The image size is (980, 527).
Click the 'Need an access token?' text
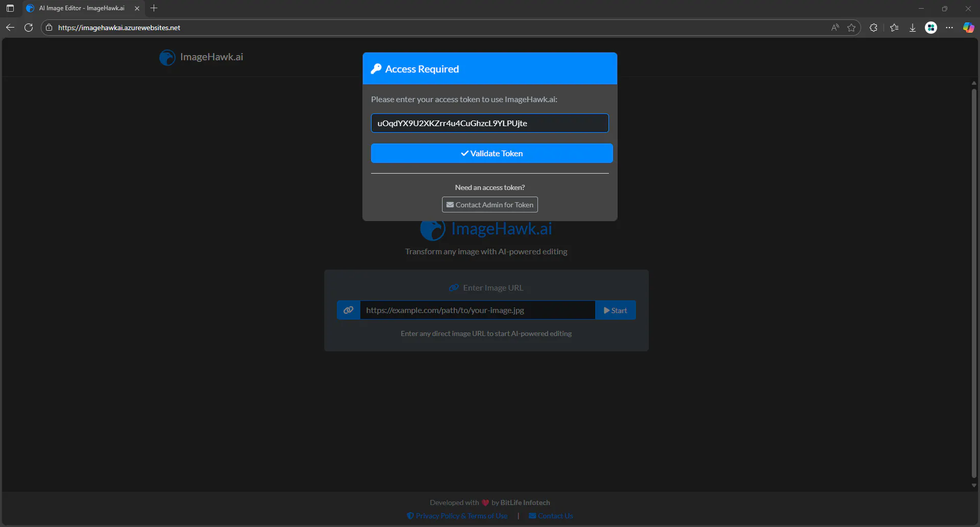(x=489, y=187)
